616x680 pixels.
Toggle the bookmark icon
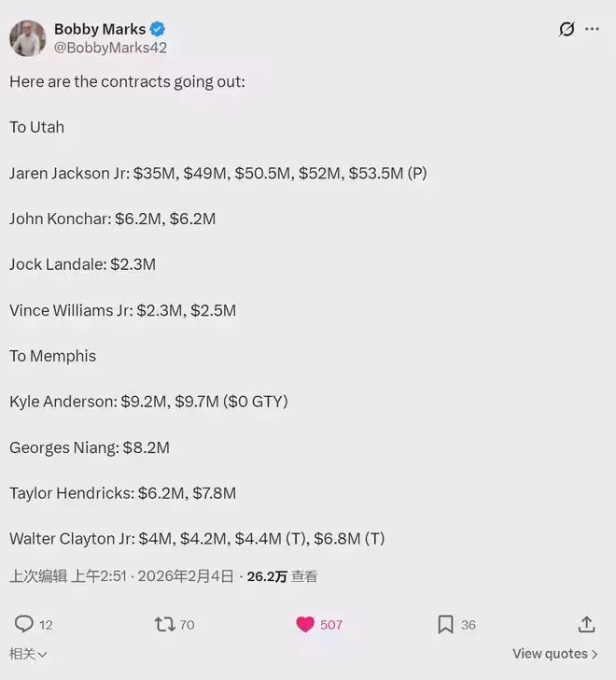pos(446,624)
